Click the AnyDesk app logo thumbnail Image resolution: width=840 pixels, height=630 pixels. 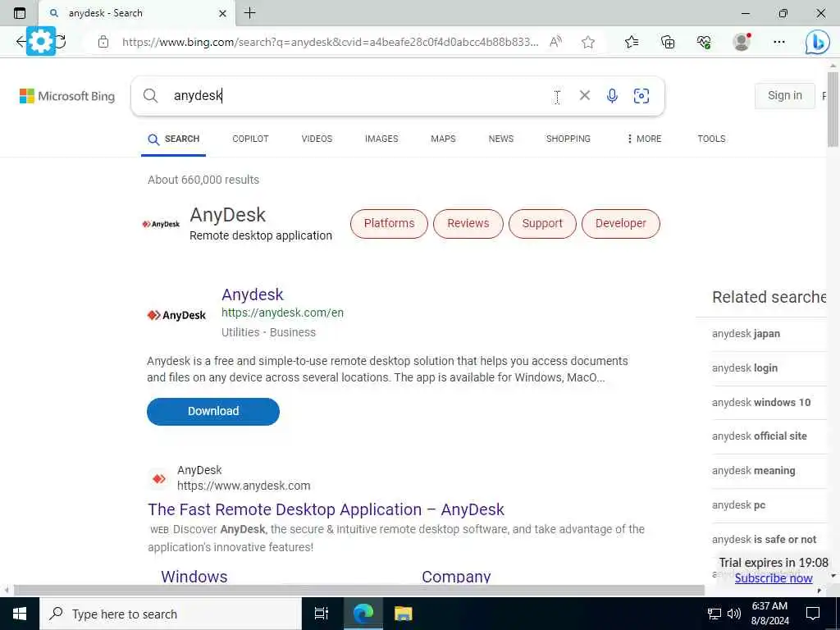[176, 315]
